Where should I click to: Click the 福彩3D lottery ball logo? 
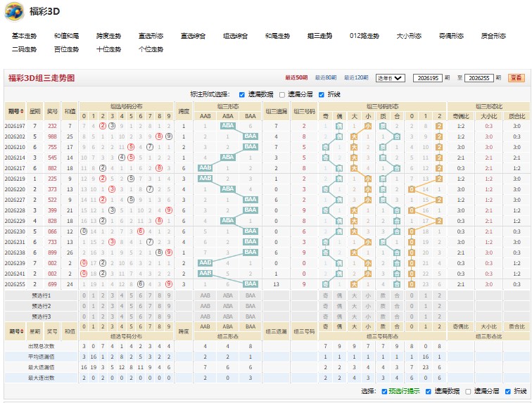coord(14,11)
